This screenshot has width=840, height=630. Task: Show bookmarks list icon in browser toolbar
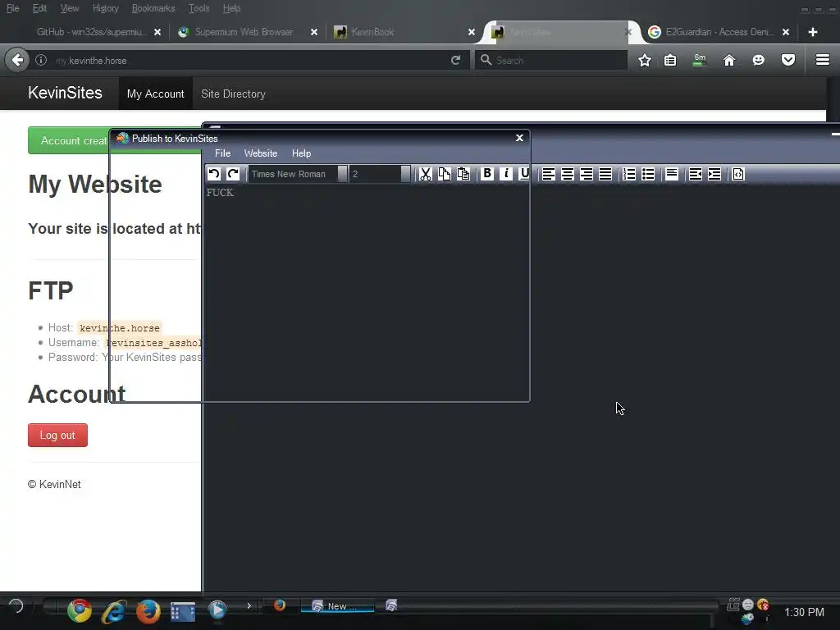[x=670, y=61]
